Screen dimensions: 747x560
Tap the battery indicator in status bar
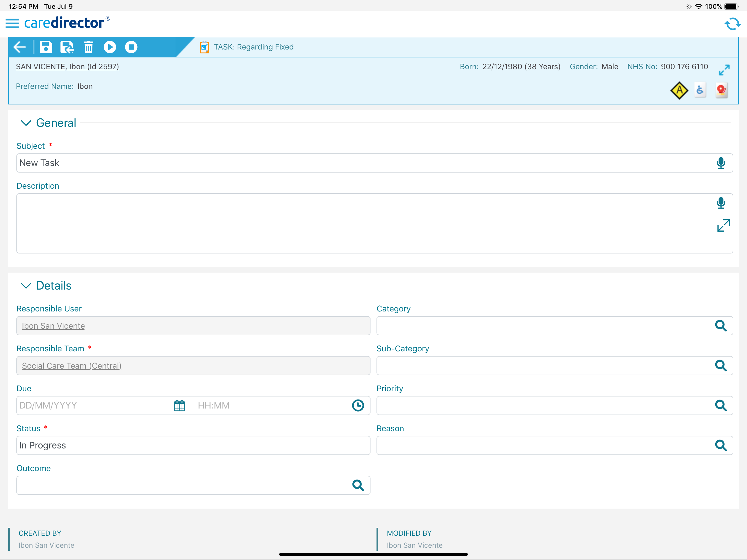[731, 6]
